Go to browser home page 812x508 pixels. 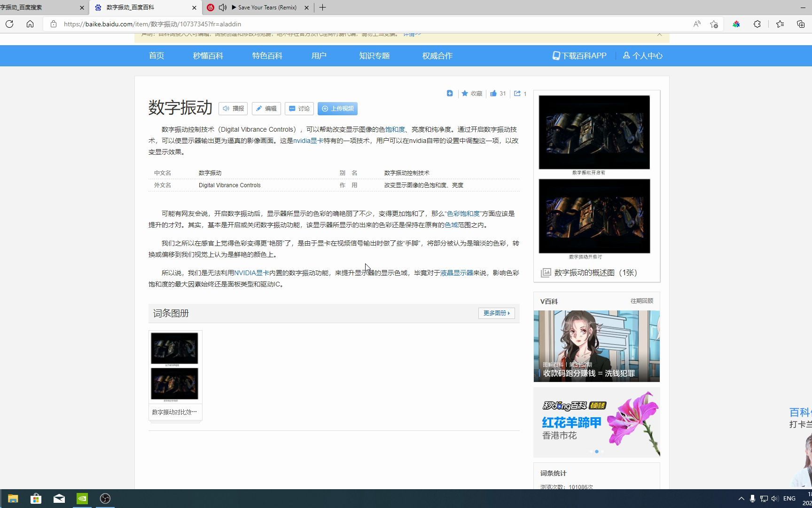(30, 24)
